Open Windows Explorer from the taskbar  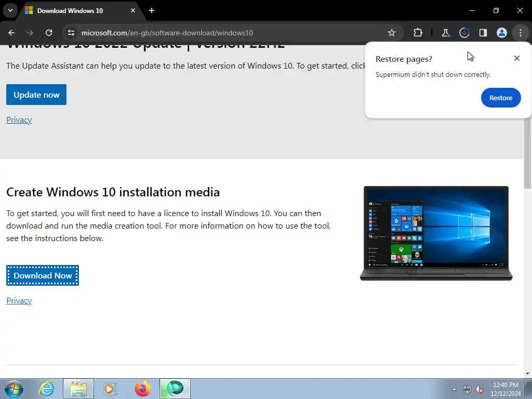click(78, 389)
